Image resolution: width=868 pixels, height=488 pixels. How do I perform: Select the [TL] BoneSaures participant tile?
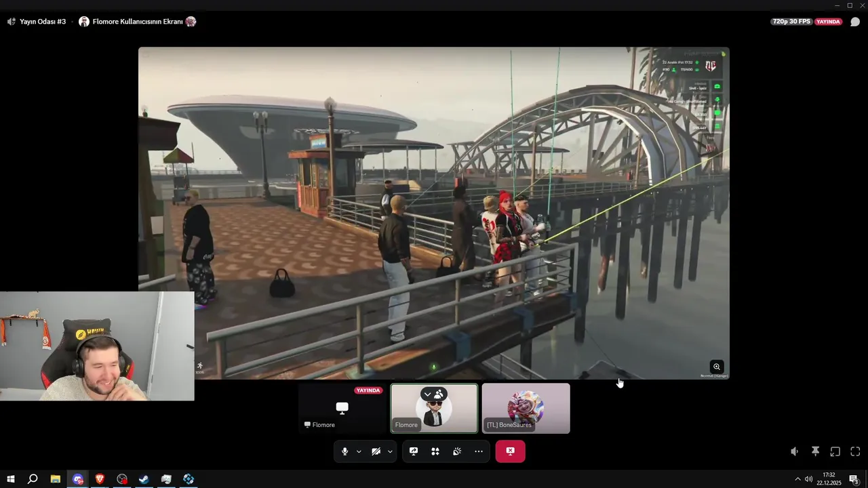coord(526,409)
